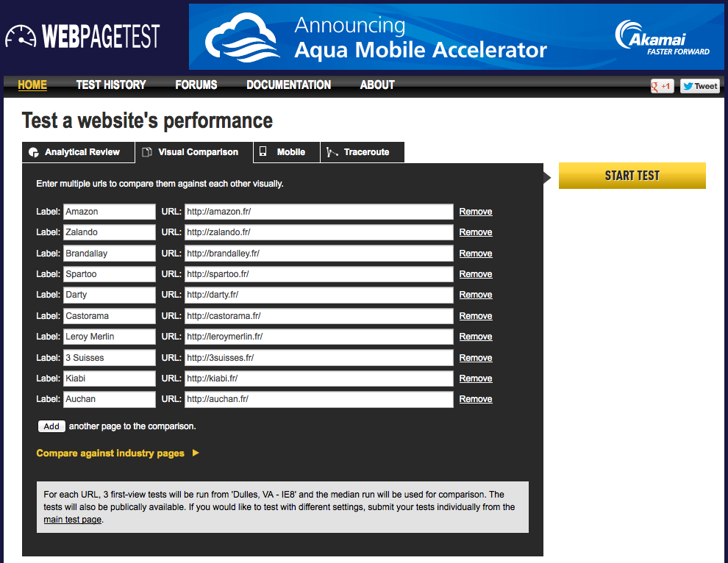Remove the Castorama row
This screenshot has width=728, height=563.
pyautogui.click(x=476, y=316)
